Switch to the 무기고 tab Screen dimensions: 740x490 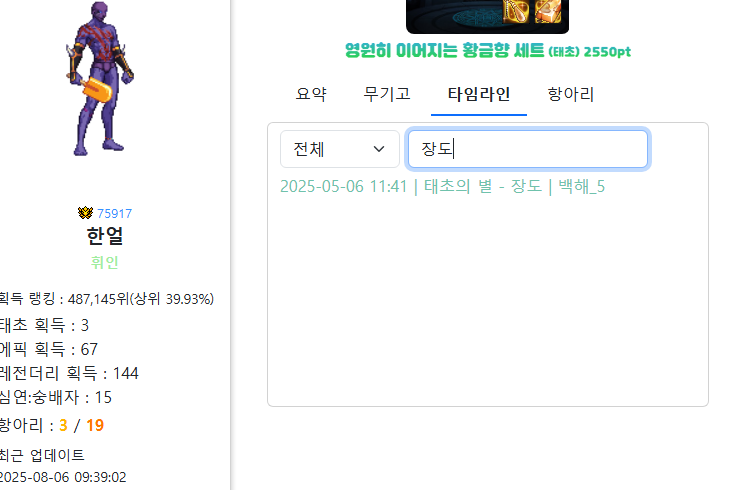click(x=387, y=94)
